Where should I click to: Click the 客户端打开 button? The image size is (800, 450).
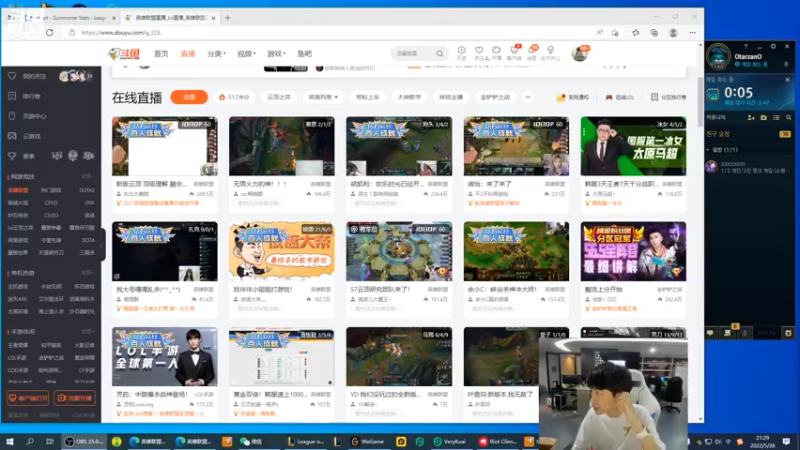(x=28, y=398)
